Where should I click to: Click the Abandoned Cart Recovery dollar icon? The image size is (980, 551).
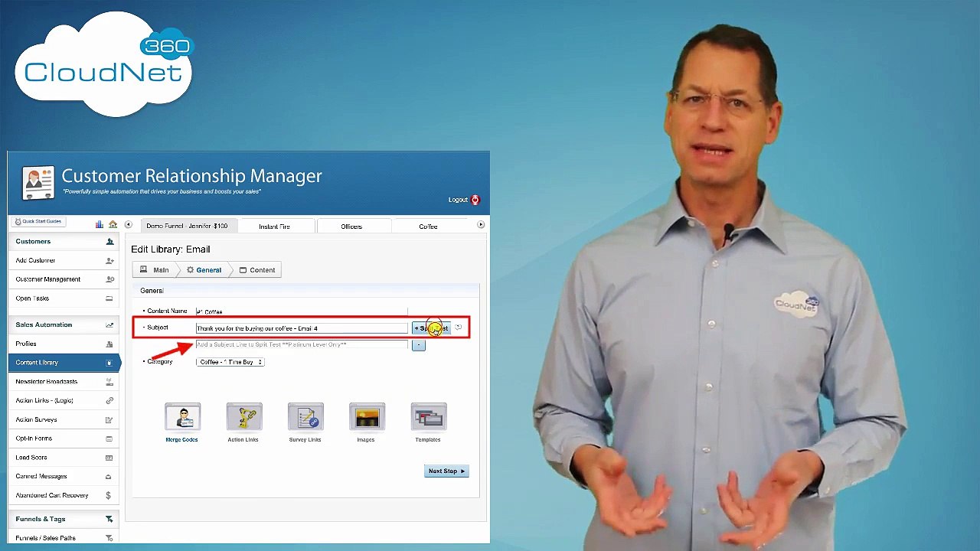tap(109, 496)
